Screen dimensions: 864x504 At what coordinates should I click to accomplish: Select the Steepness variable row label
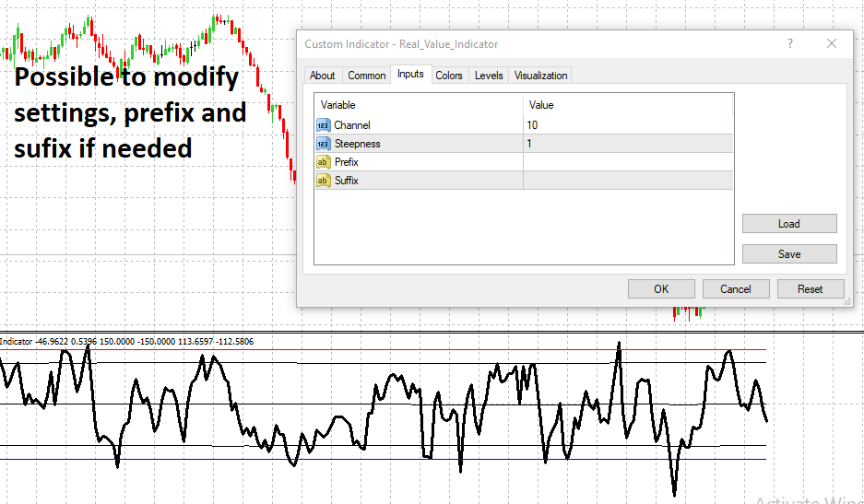click(357, 144)
